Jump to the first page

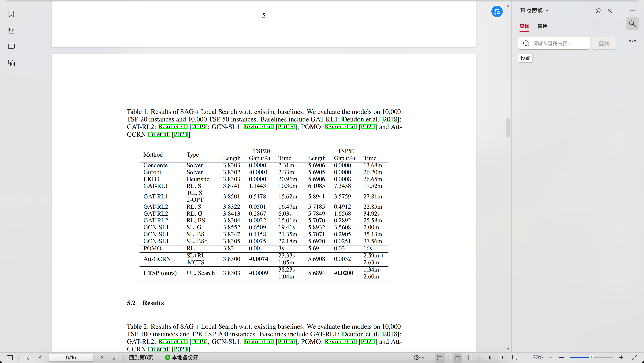pos(28,357)
